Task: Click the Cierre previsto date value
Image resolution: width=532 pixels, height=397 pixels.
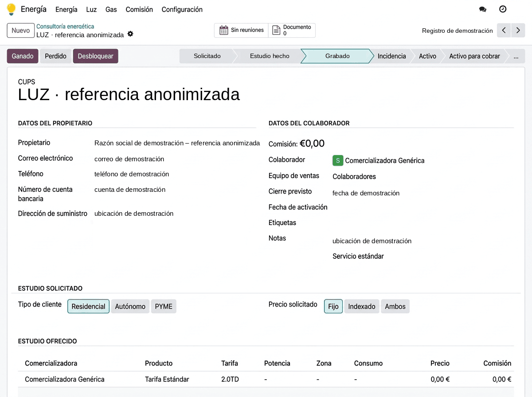Action: (x=366, y=193)
